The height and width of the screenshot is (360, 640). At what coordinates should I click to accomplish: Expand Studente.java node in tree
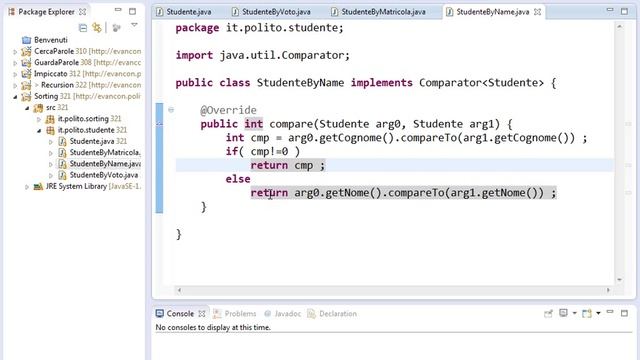[51, 142]
